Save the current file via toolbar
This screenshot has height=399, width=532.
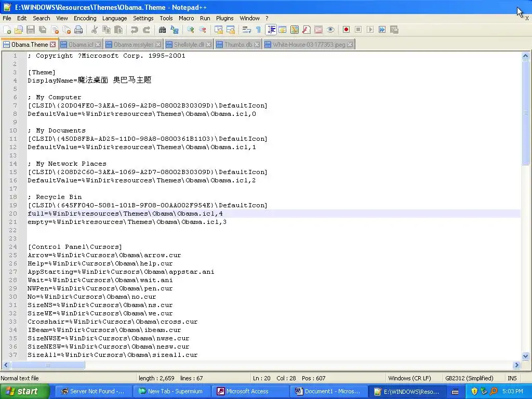click(31, 30)
